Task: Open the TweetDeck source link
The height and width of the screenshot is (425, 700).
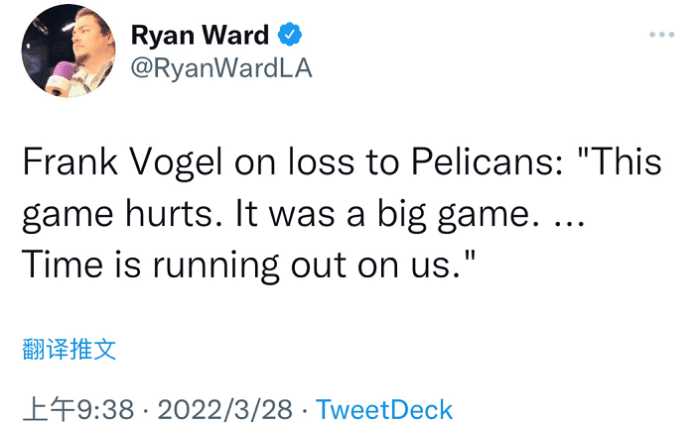Action: click(385, 409)
